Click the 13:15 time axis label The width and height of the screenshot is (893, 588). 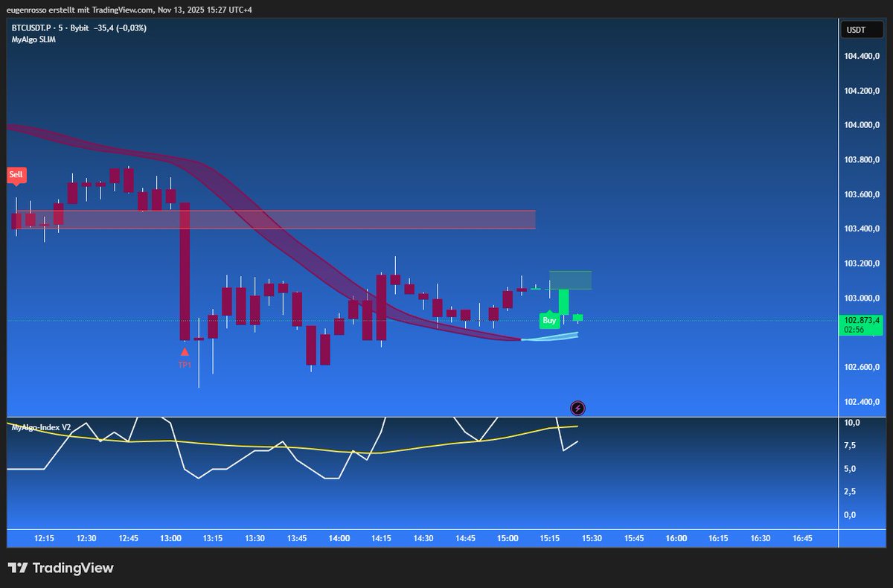214,538
